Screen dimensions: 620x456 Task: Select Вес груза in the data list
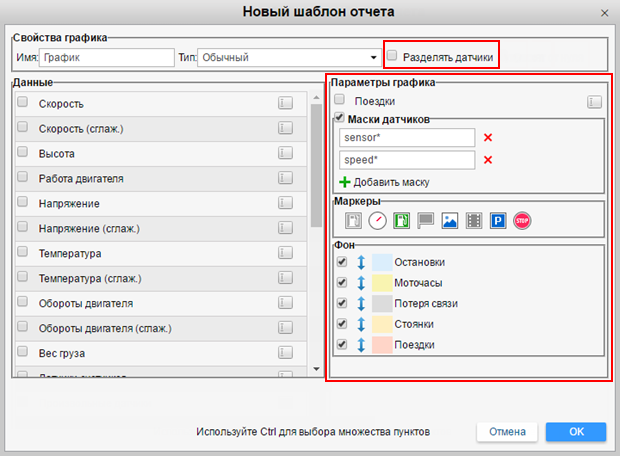(61, 354)
